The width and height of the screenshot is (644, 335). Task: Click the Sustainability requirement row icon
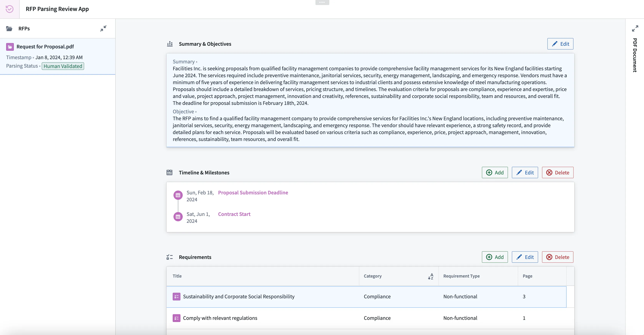177,297
